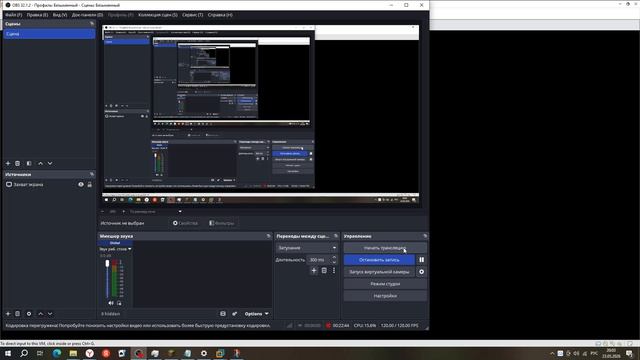Screen dimensions: 640x360
Task: Remove scene transition with trash icon
Action: point(324,270)
